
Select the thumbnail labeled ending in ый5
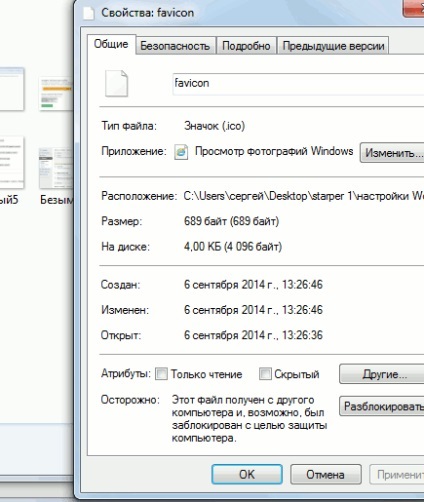pyautogui.click(x=12, y=163)
